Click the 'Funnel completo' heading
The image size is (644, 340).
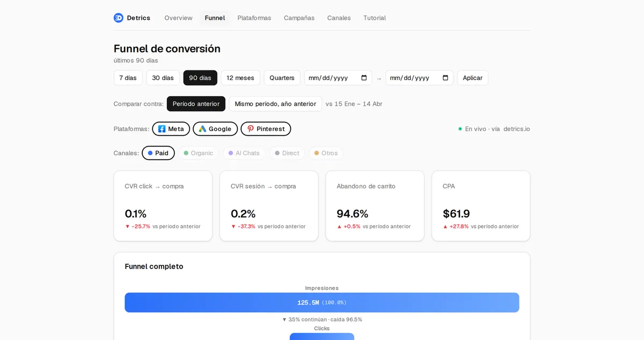154,266
